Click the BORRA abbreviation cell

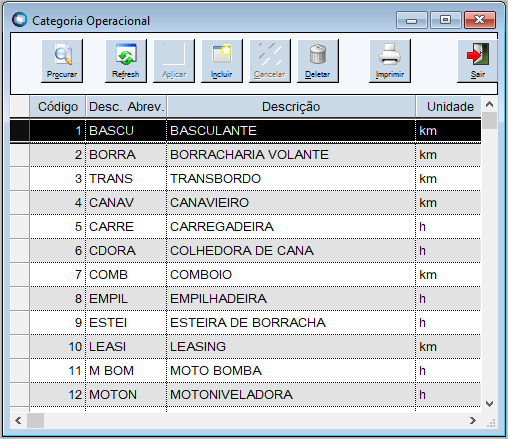(x=126, y=155)
